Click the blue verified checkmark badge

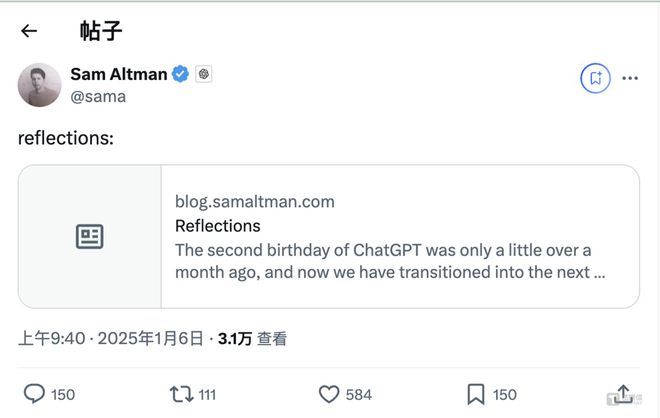point(181,75)
